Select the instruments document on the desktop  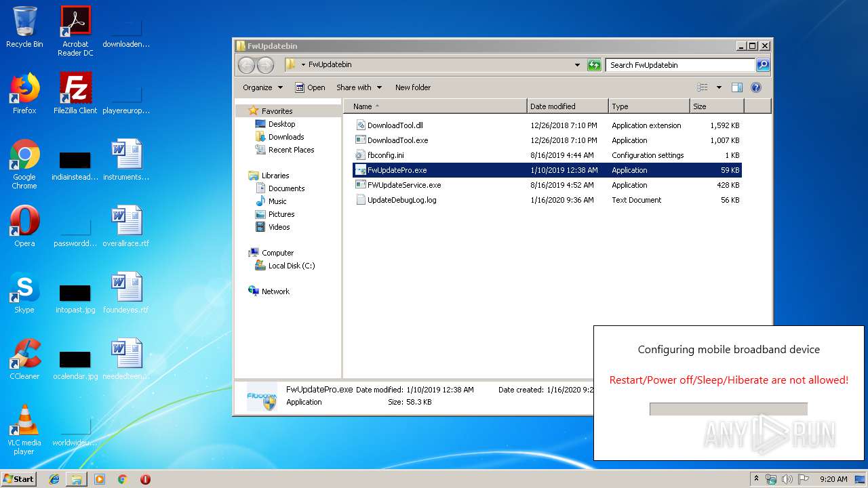[x=126, y=160]
